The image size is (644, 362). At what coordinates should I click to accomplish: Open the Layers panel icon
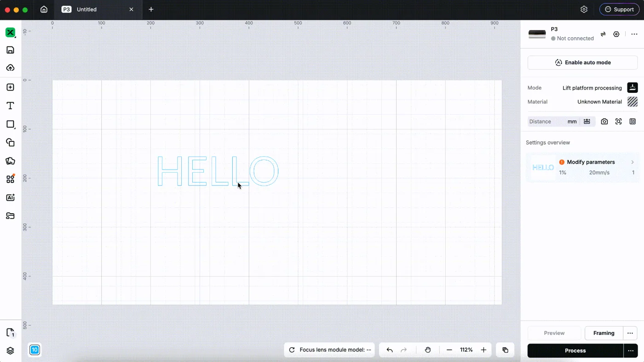pyautogui.click(x=10, y=351)
